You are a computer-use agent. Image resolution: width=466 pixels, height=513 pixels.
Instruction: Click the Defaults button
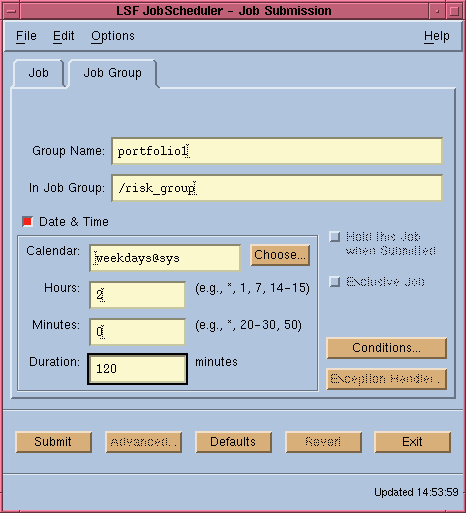point(233,442)
